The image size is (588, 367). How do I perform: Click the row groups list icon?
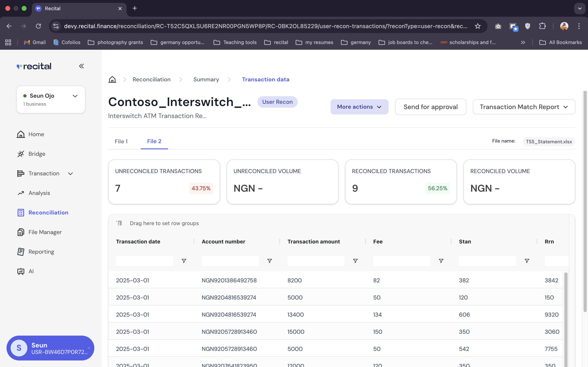pos(119,223)
